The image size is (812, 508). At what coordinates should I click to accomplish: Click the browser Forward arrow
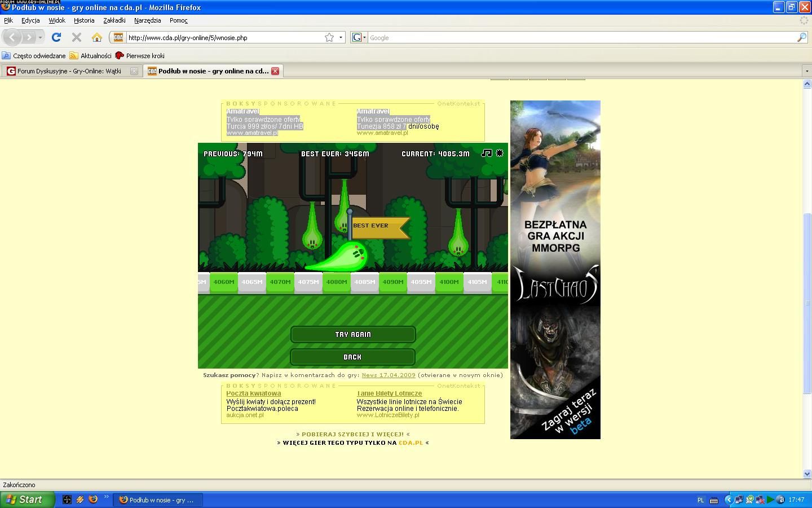click(x=28, y=37)
